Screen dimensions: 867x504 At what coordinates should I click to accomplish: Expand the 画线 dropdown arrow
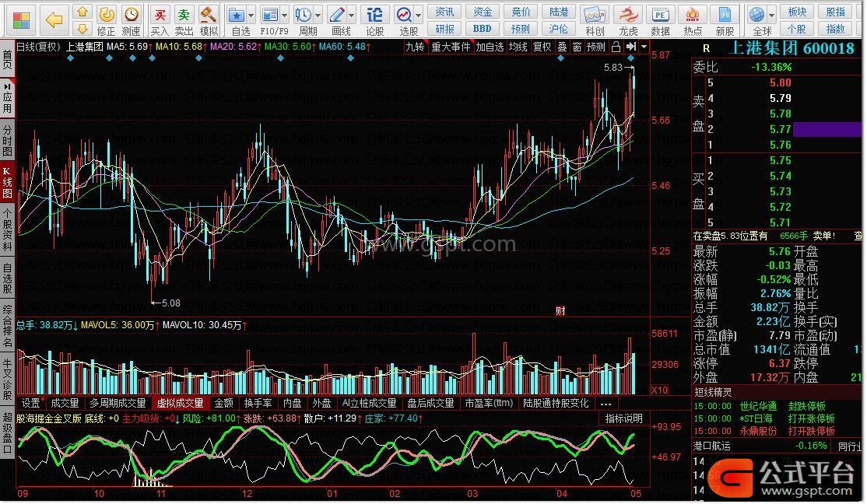tap(352, 16)
